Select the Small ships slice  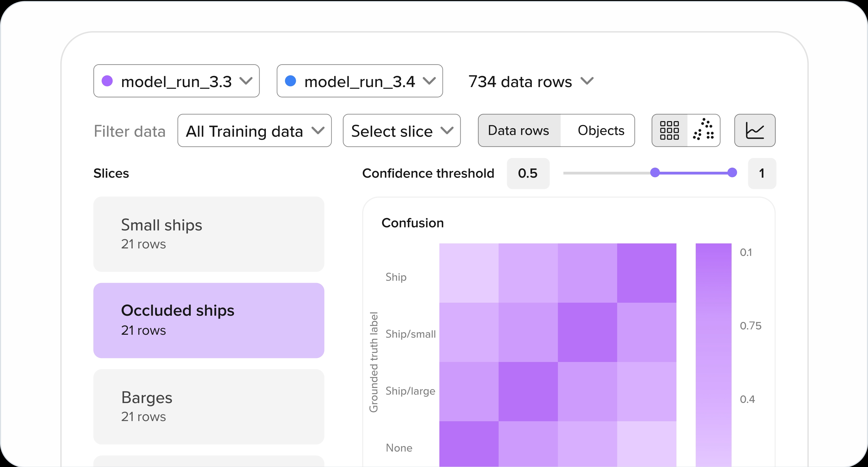tap(209, 234)
